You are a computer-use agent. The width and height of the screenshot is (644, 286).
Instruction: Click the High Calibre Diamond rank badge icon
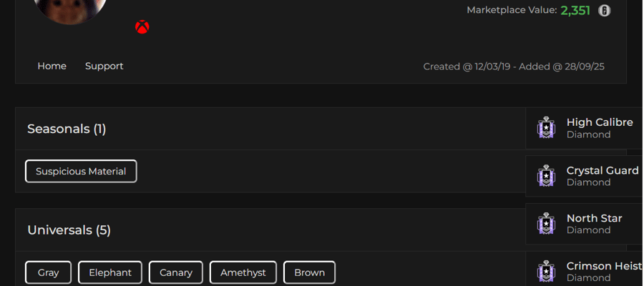tap(546, 127)
